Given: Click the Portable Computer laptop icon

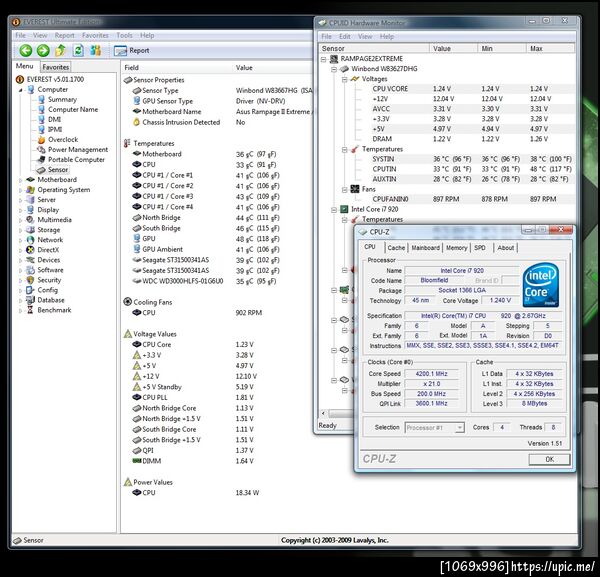Looking at the screenshot, I should [41, 160].
